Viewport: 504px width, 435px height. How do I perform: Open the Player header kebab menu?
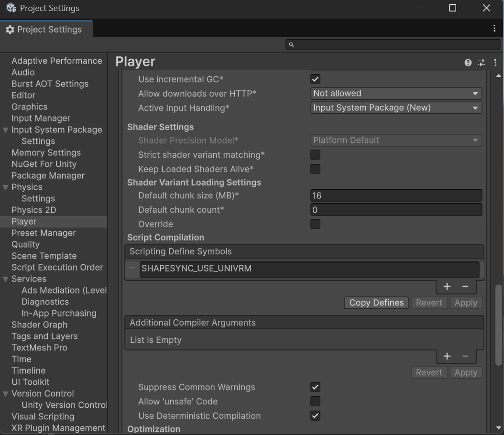[x=495, y=63]
